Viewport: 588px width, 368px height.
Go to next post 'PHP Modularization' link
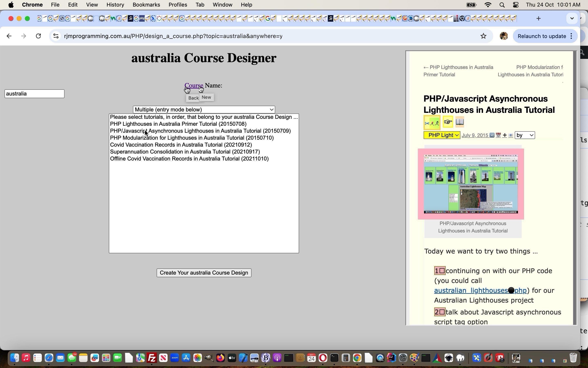530,71
